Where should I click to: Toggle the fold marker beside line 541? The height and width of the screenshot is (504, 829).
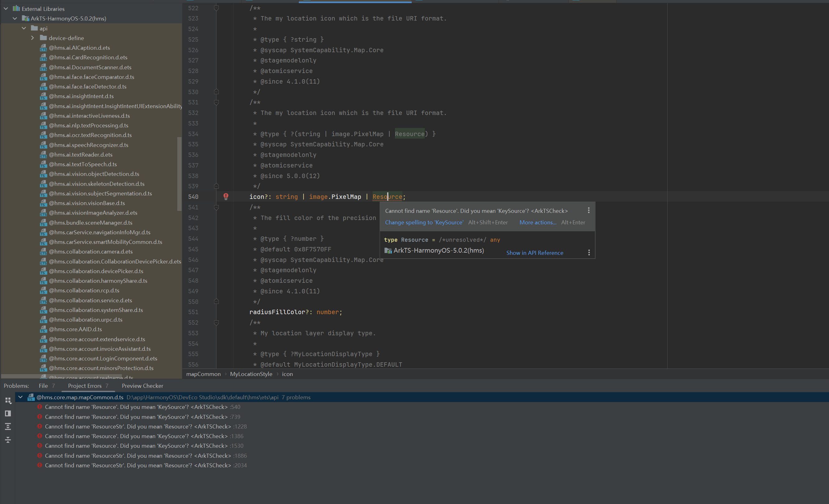[x=216, y=208]
